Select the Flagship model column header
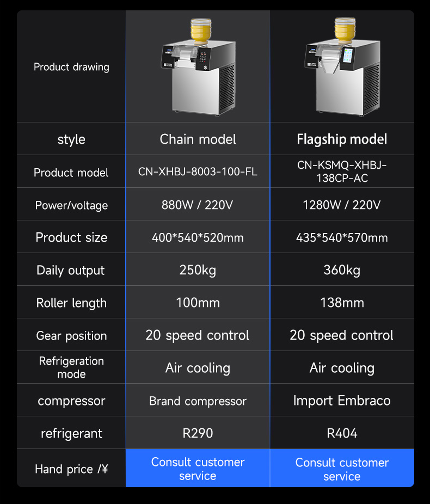This screenshot has width=430, height=504. coord(342,139)
